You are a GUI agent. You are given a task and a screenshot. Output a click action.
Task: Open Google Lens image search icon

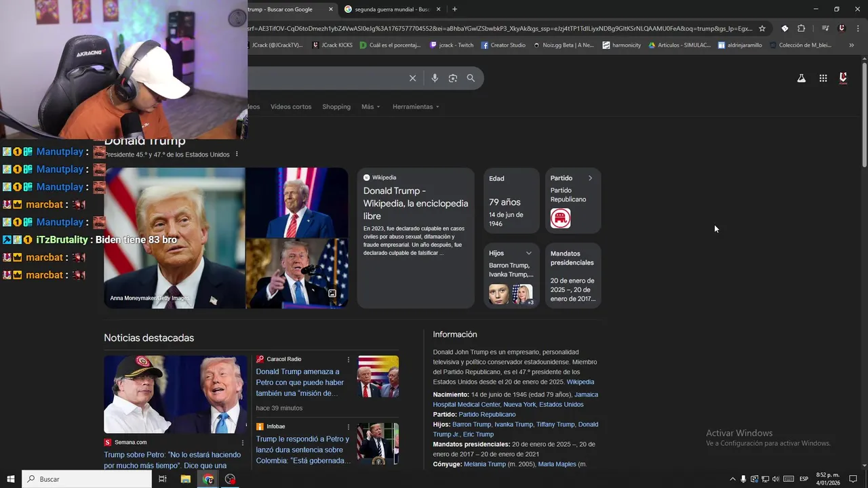453,78
